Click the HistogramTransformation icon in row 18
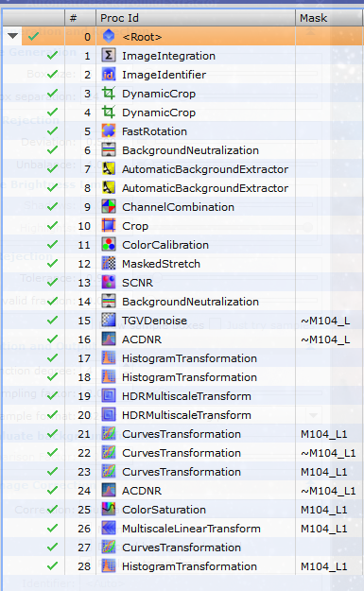The image size is (364, 591). tap(109, 377)
